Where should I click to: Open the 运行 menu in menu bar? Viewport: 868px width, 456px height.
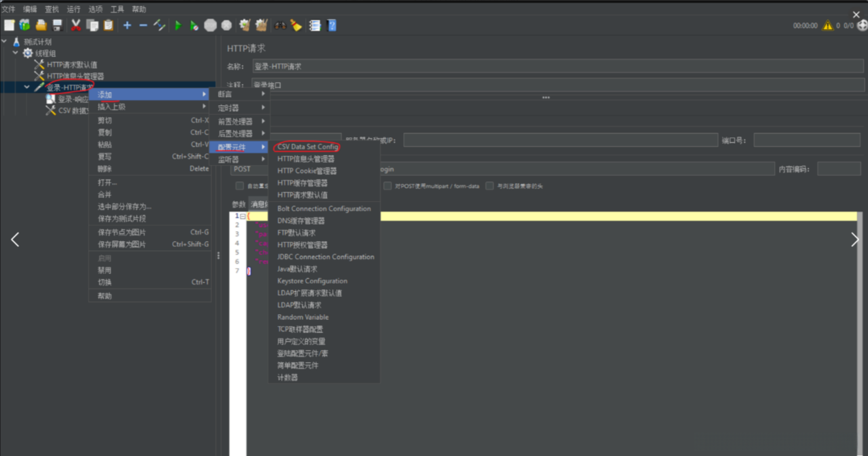click(x=74, y=9)
